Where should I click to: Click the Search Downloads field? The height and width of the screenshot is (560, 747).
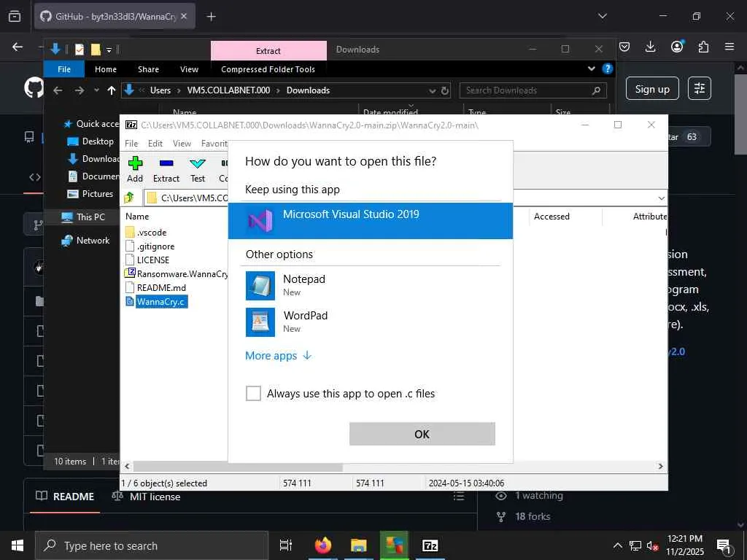click(x=533, y=90)
